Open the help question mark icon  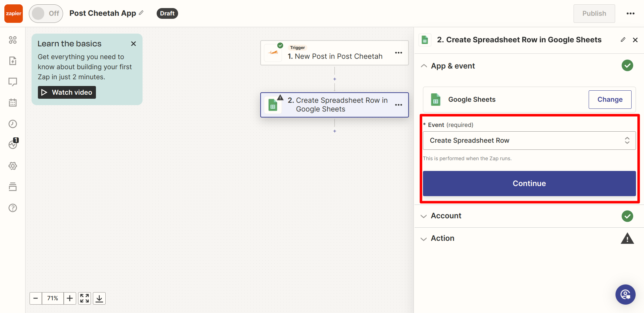pos(13,208)
